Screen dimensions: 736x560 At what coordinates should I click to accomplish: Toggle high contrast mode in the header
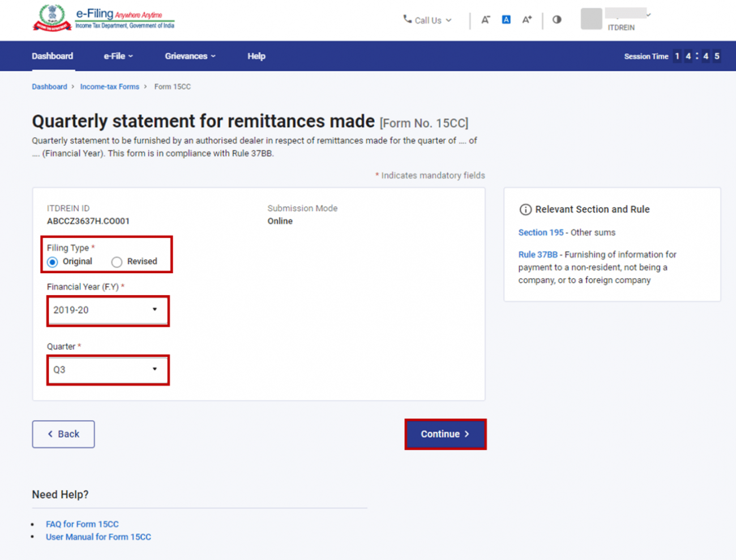coord(557,19)
